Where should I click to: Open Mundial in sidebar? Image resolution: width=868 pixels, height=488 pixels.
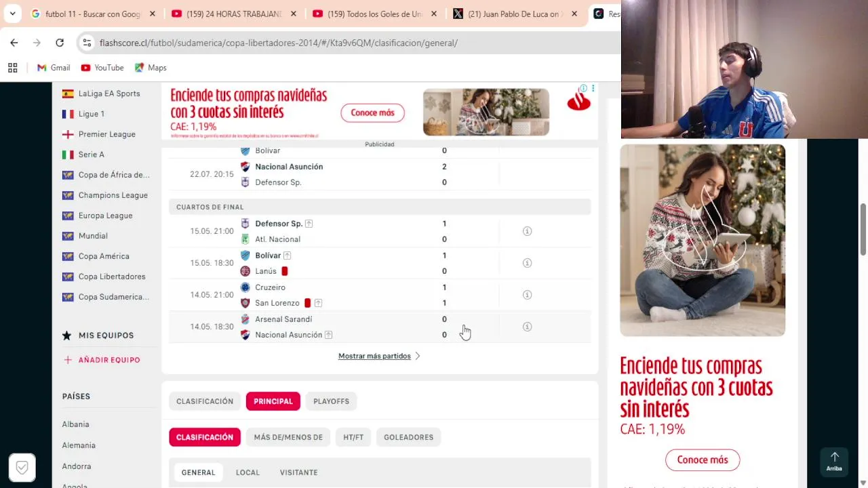pos(93,236)
